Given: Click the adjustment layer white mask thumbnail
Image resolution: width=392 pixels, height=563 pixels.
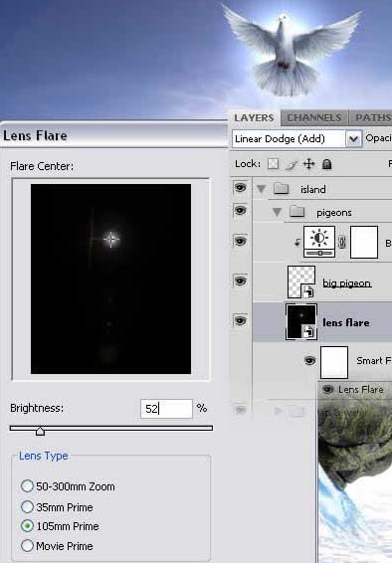Looking at the screenshot, I should point(364,242).
